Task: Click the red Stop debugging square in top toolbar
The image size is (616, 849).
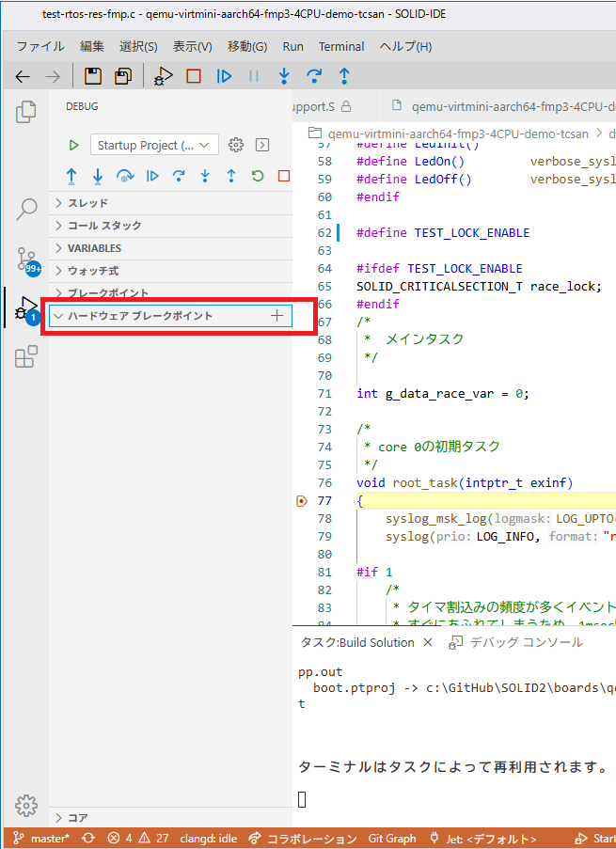Action: point(194,76)
